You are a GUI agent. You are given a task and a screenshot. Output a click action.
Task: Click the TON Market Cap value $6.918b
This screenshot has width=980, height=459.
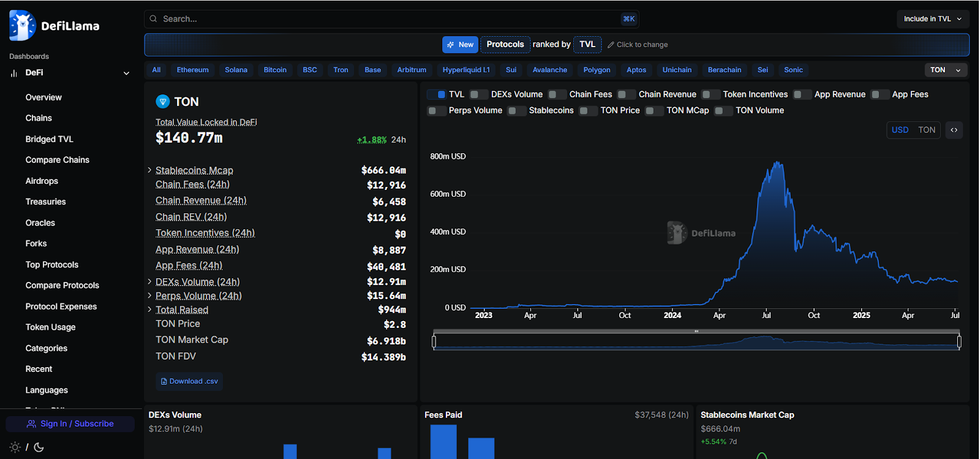(x=386, y=341)
